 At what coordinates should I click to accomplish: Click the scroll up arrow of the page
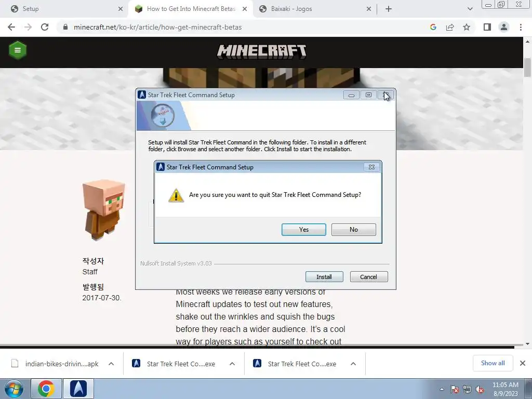click(x=527, y=42)
